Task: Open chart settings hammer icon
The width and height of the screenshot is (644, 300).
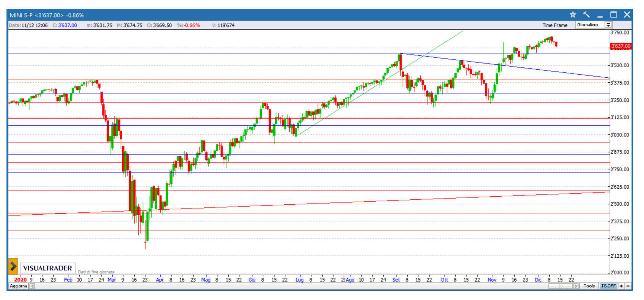Action: point(586,14)
